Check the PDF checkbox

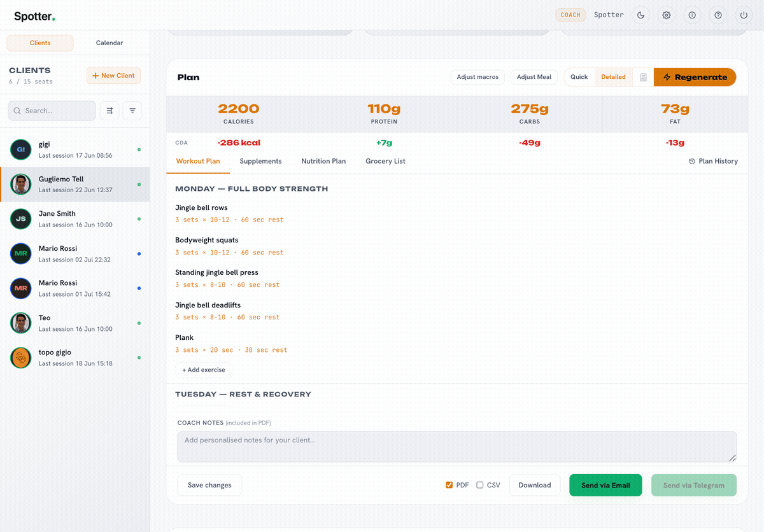click(x=449, y=485)
